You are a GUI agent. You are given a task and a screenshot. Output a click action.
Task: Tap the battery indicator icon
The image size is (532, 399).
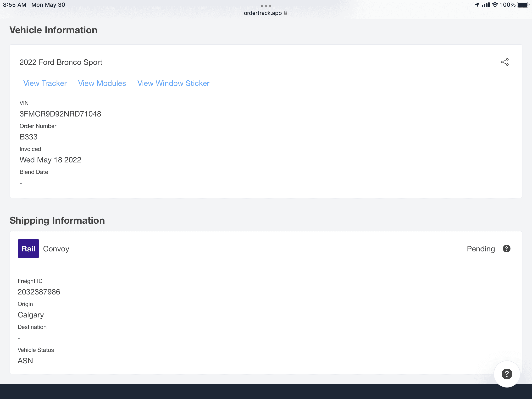pos(523,5)
